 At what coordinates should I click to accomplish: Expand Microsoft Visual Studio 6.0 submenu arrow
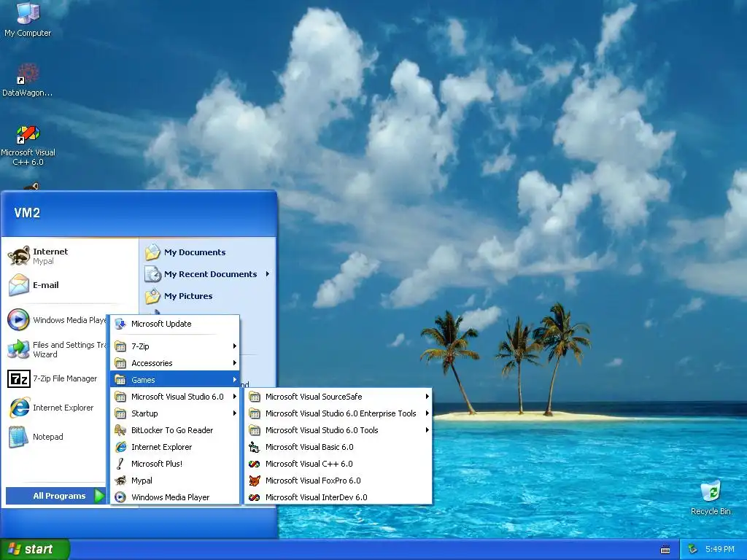(x=235, y=396)
